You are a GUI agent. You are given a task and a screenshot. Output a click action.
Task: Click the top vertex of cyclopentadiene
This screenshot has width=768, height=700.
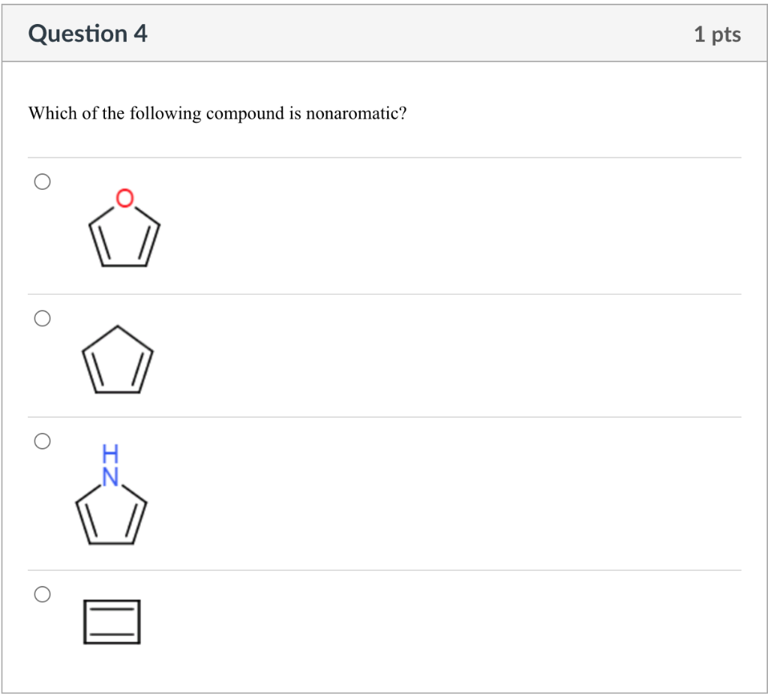click(118, 326)
